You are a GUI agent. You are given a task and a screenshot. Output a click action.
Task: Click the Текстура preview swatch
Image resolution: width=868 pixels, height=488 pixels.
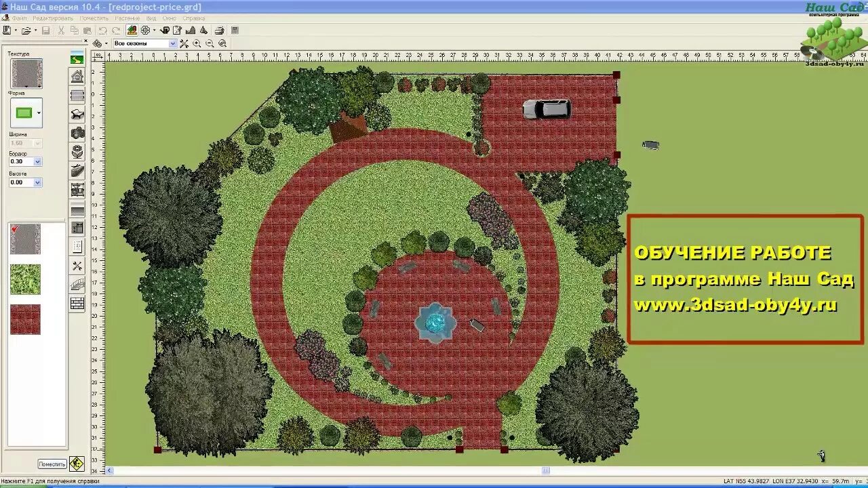(26, 73)
